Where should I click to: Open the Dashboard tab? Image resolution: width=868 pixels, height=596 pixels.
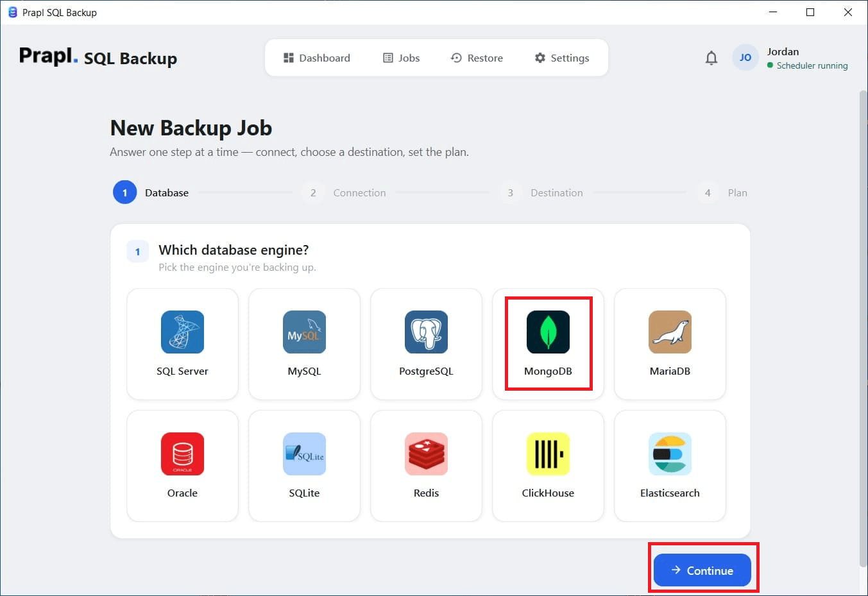pos(317,58)
